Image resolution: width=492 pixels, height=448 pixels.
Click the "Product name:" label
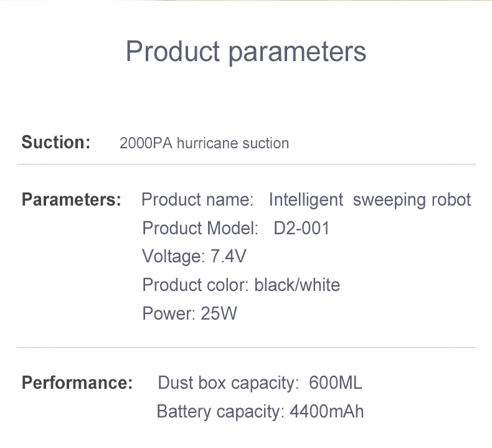point(197,200)
